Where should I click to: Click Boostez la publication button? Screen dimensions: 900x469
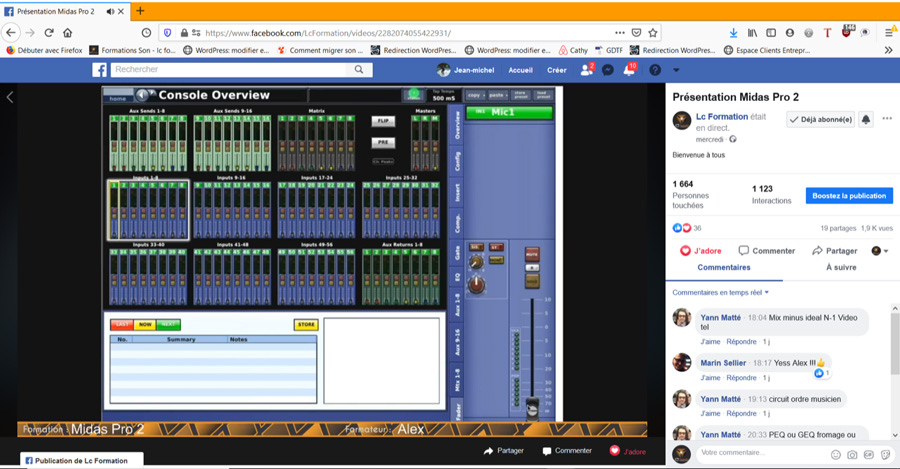[849, 196]
